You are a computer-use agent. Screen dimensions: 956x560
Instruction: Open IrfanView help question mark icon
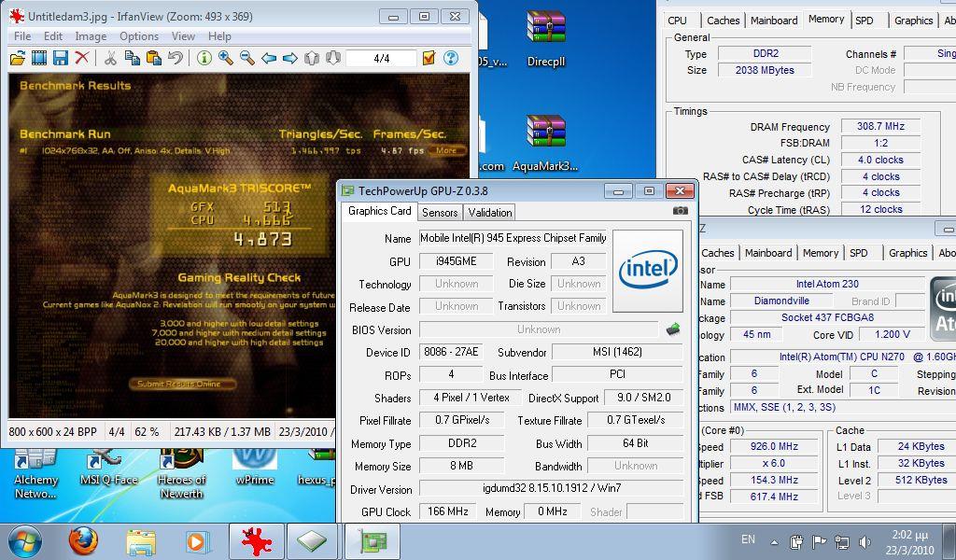[x=451, y=58]
